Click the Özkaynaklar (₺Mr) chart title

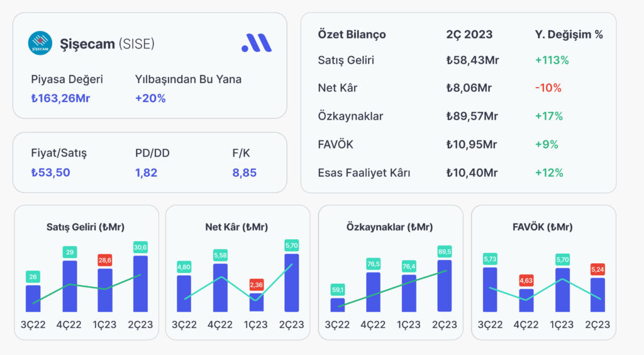coord(389,227)
